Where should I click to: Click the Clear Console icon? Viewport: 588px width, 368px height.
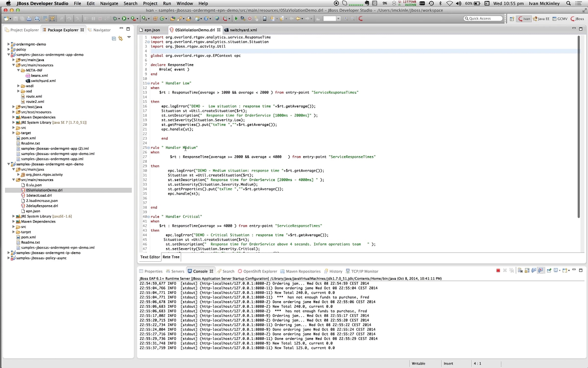520,270
